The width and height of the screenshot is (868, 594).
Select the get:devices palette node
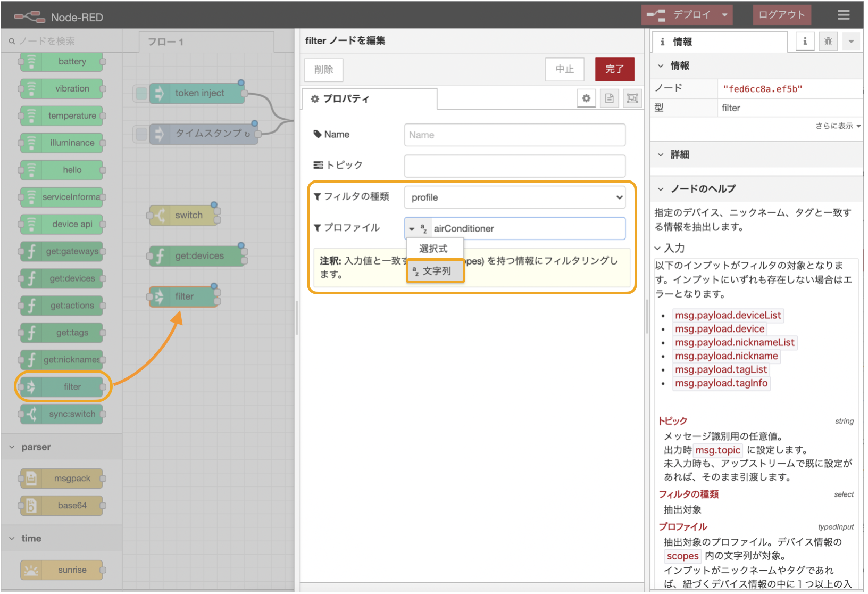point(62,279)
